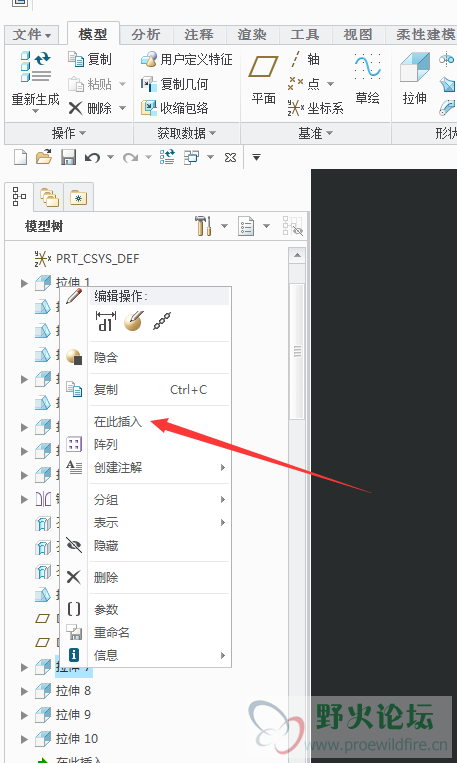This screenshot has width=457, height=763.
Task: Click the model tree scrollbar up arrow
Action: pos(297,255)
